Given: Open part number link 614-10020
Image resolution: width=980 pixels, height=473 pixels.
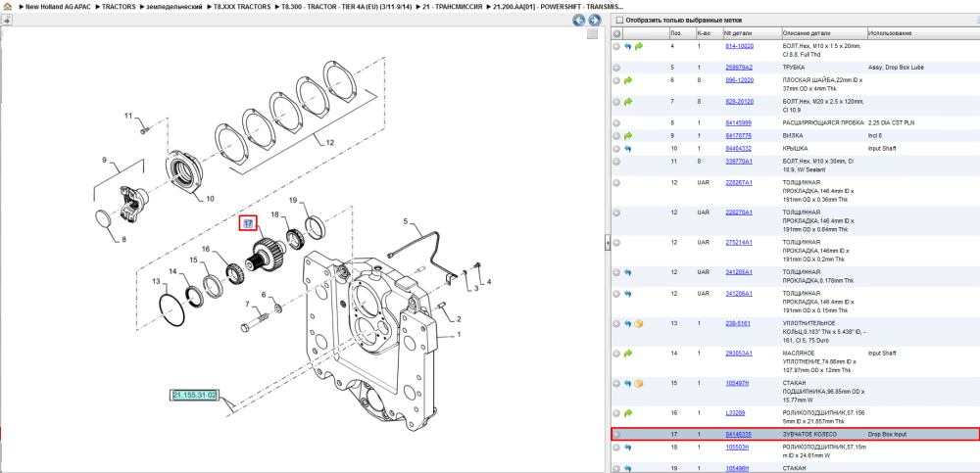Looking at the screenshot, I should pyautogui.click(x=739, y=46).
